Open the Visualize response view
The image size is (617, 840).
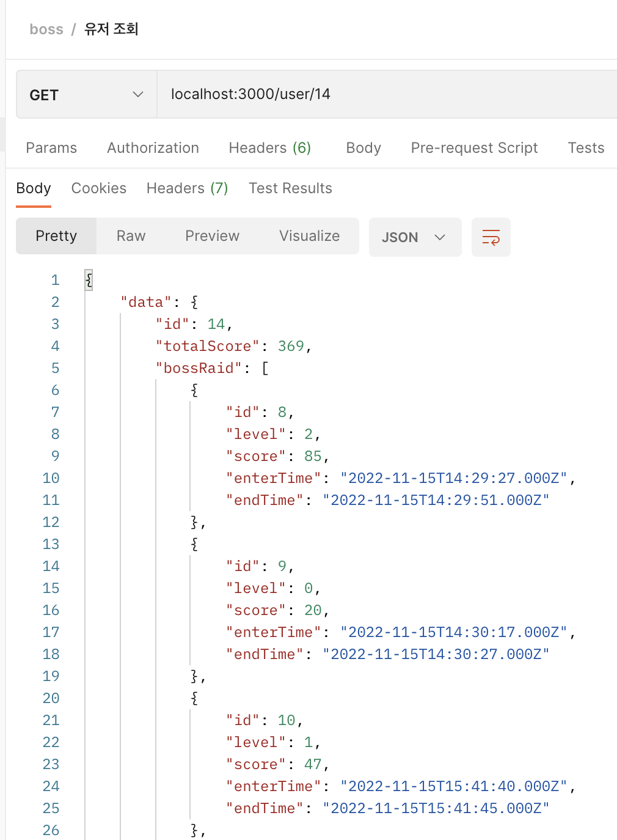pyautogui.click(x=309, y=236)
